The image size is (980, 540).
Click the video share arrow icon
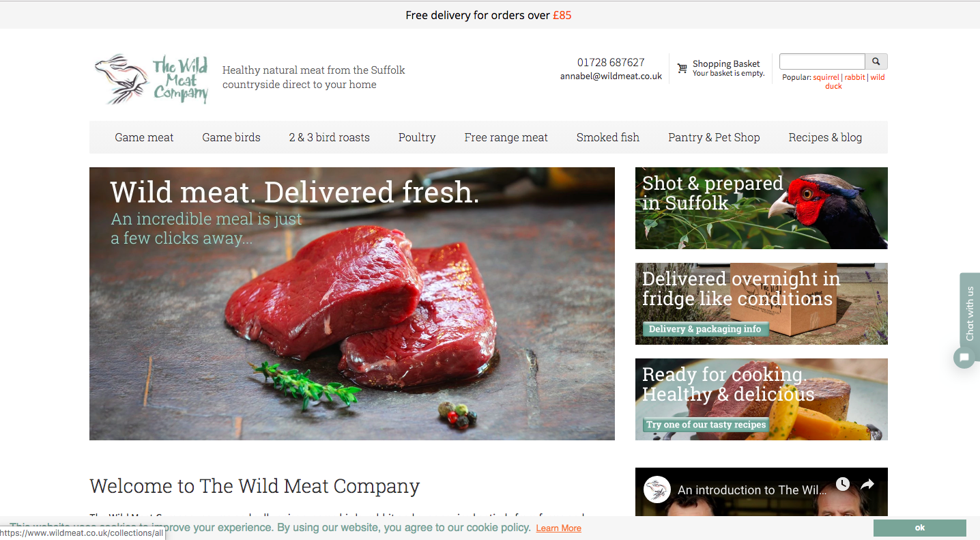[x=867, y=484]
